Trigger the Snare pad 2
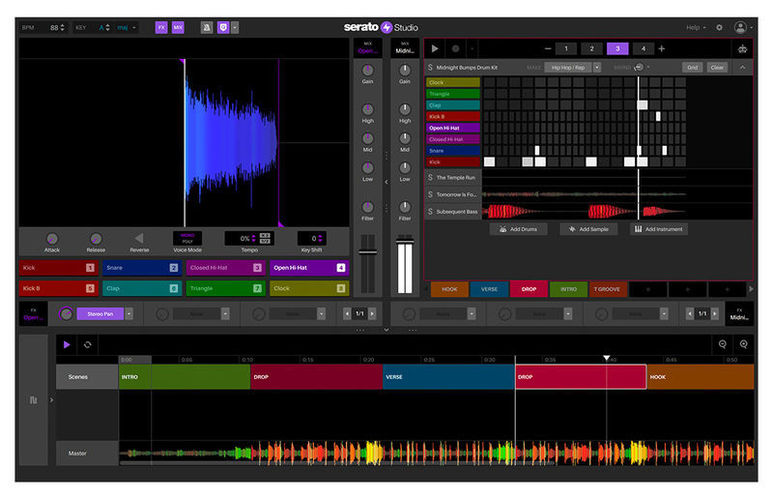Screen dimensions: 773x500 [x=142, y=268]
